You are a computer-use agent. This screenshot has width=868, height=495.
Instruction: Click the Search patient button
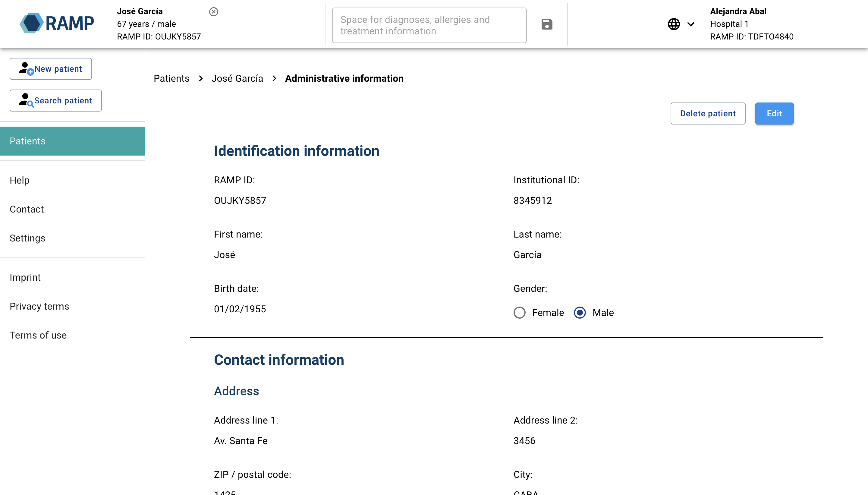(56, 101)
